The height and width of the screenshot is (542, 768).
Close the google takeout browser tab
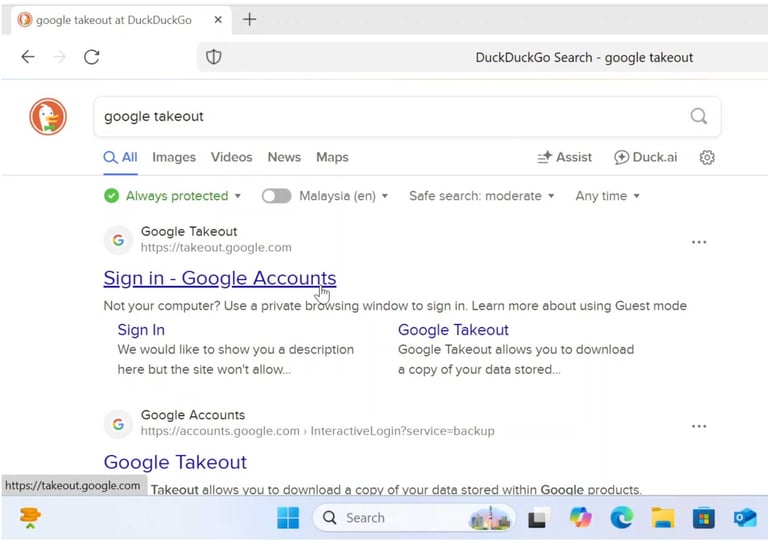pyautogui.click(x=218, y=20)
